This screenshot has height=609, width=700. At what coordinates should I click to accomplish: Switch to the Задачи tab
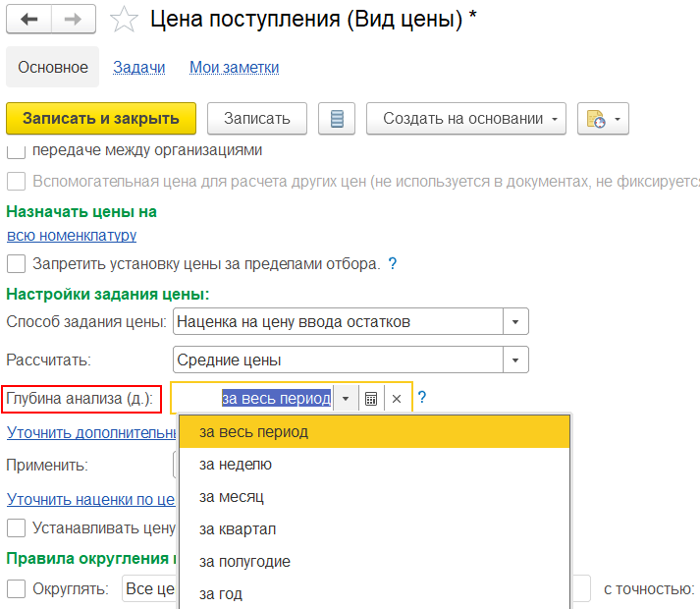(139, 68)
